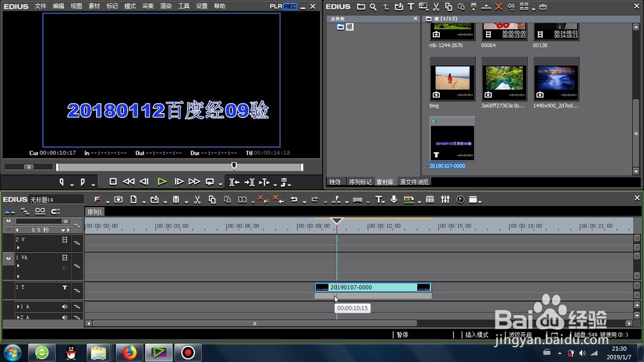644x362 pixels.
Task: Open 渲染 menu
Action: (x=166, y=6)
